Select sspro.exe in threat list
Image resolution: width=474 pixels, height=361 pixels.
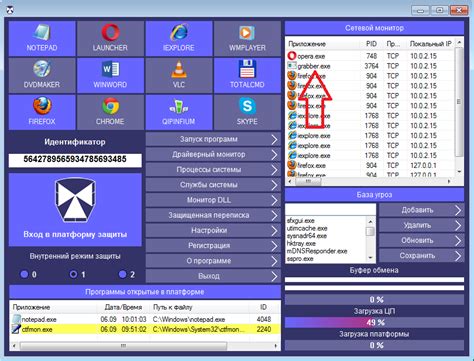click(300, 259)
